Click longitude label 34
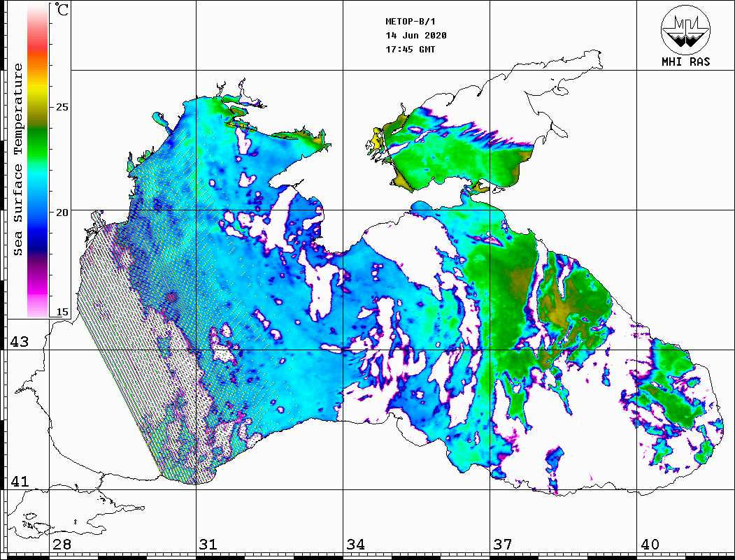 (x=355, y=545)
